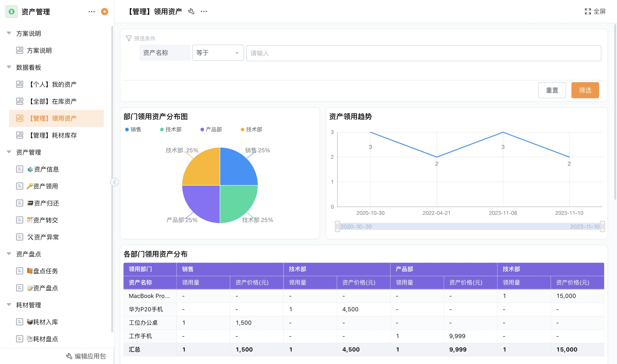
Task: Click the filter funnel icon 筛选条件
Action: pos(129,38)
